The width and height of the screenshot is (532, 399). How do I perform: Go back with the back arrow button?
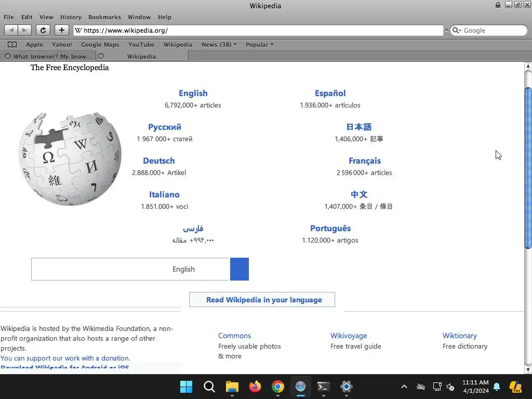coord(11,30)
